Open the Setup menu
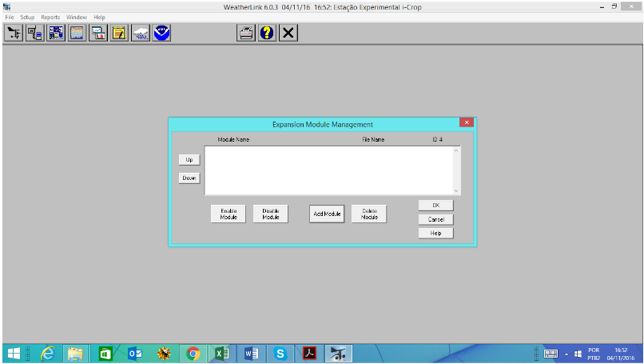Viewport: 644px width, 364px height. (x=27, y=17)
